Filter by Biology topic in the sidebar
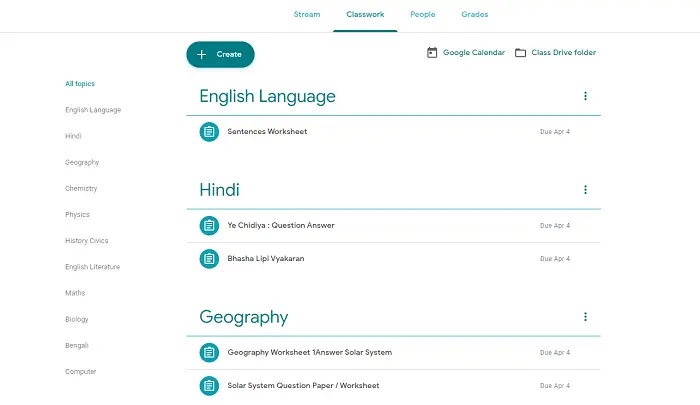Viewport: 700px width, 405px height. (77, 319)
